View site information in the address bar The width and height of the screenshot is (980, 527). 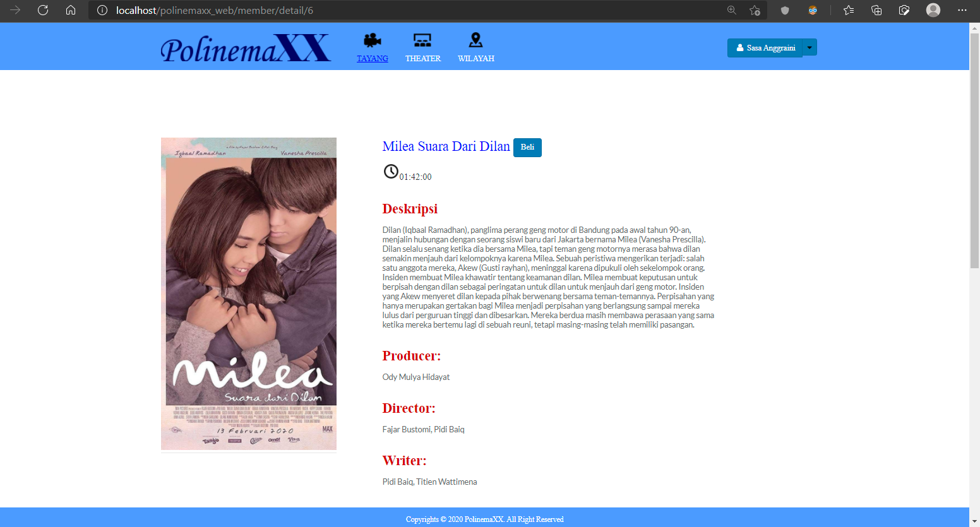tap(102, 10)
